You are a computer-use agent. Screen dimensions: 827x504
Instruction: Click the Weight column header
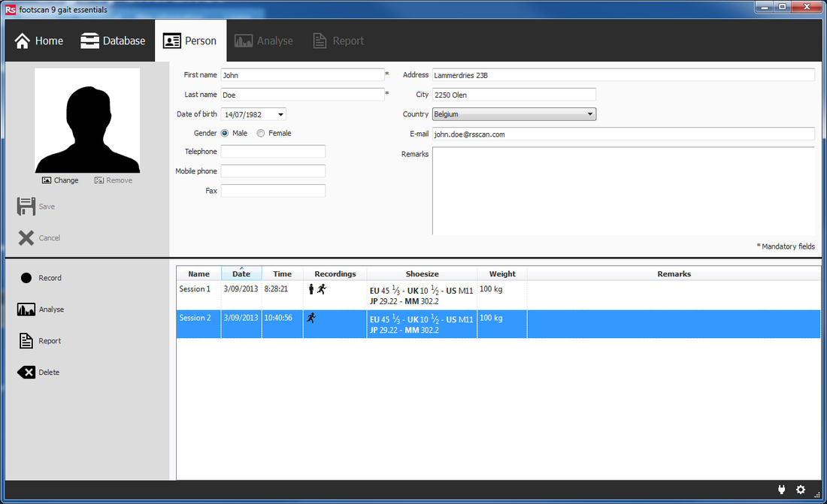502,273
